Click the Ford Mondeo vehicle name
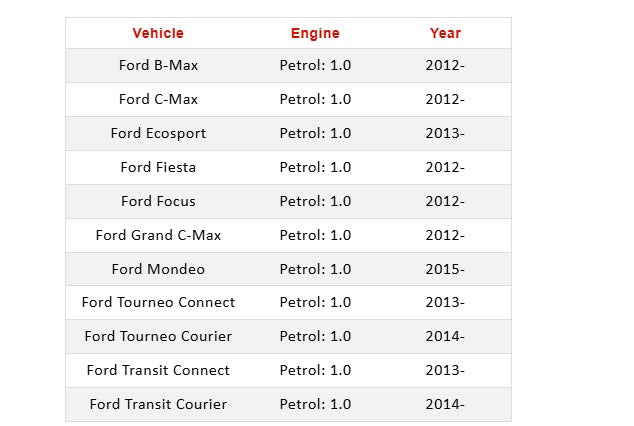Image resolution: width=634 pixels, height=426 pixels. 158,269
